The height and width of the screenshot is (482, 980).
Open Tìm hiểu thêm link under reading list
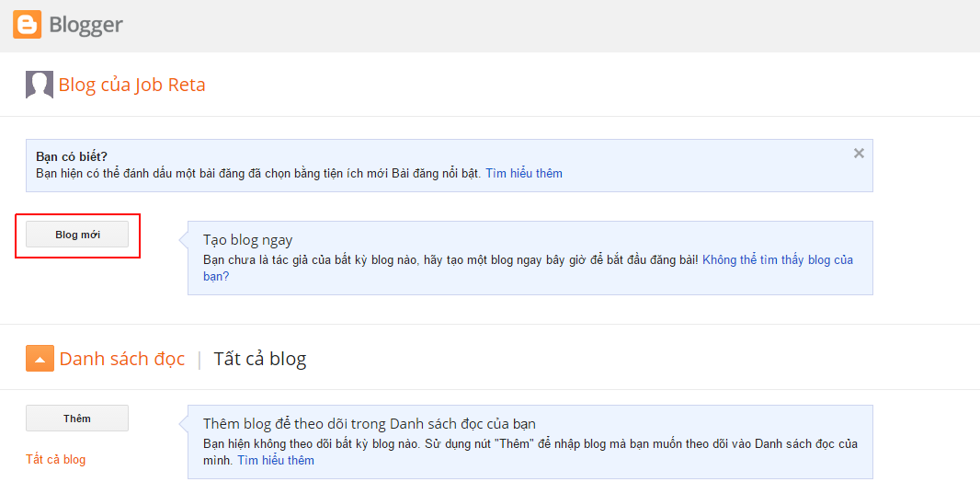point(276,461)
